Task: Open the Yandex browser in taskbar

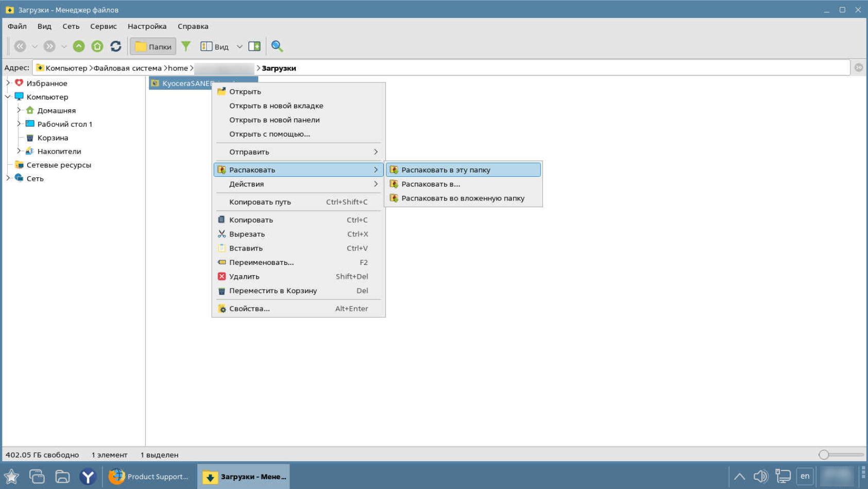Action: pyautogui.click(x=88, y=477)
